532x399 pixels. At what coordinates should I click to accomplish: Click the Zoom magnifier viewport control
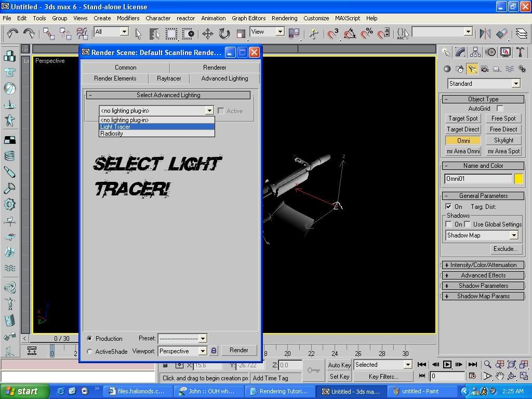[487, 364]
